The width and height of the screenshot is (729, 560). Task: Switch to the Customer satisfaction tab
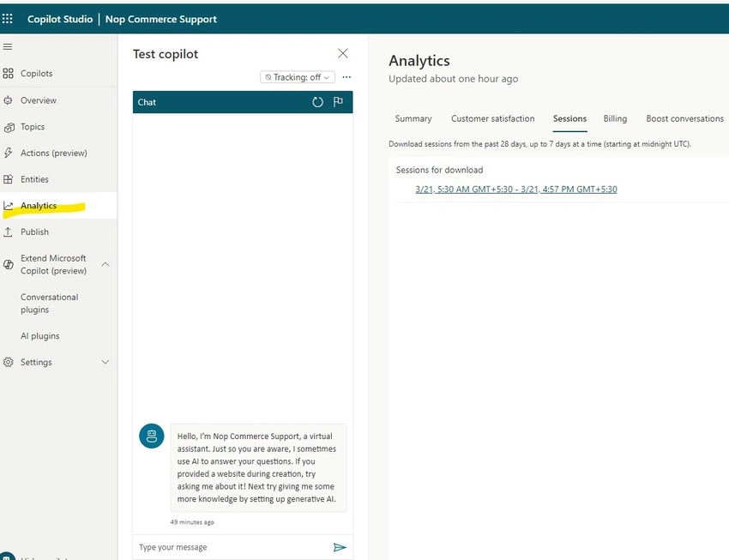[x=493, y=118]
